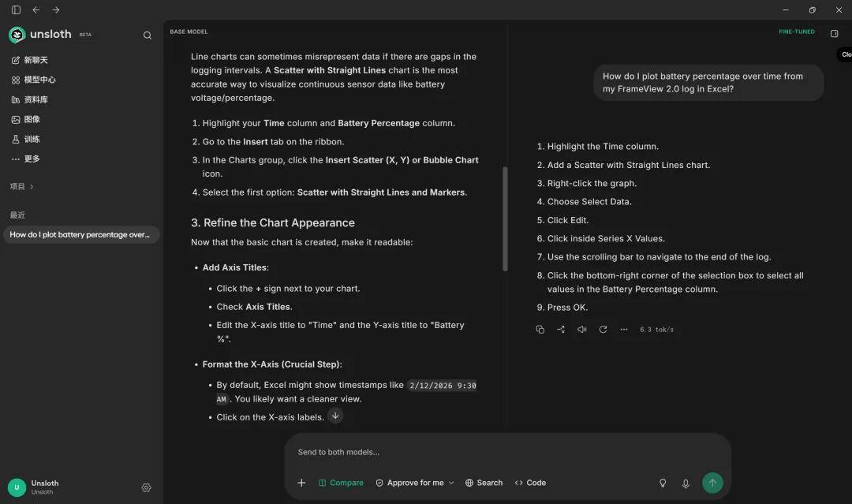
Task: Copy the fine-tuned model response
Action: pos(540,330)
